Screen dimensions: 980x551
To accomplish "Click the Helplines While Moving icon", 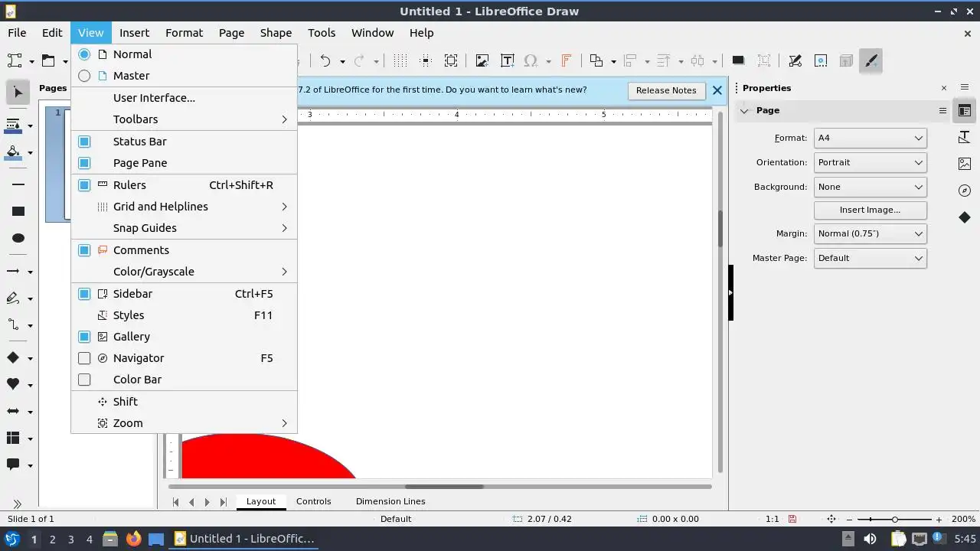I will point(426,60).
